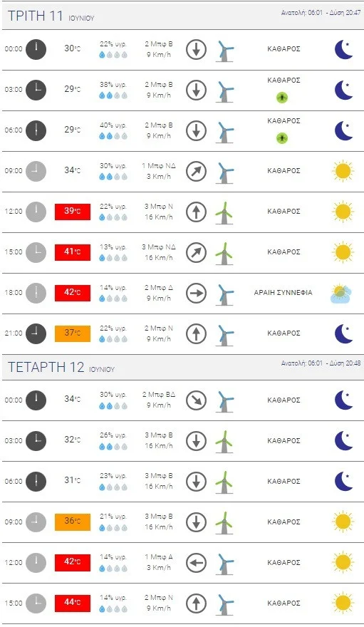
Task: Click the sun icon at 15:00 Wednesday
Action: click(x=343, y=603)
